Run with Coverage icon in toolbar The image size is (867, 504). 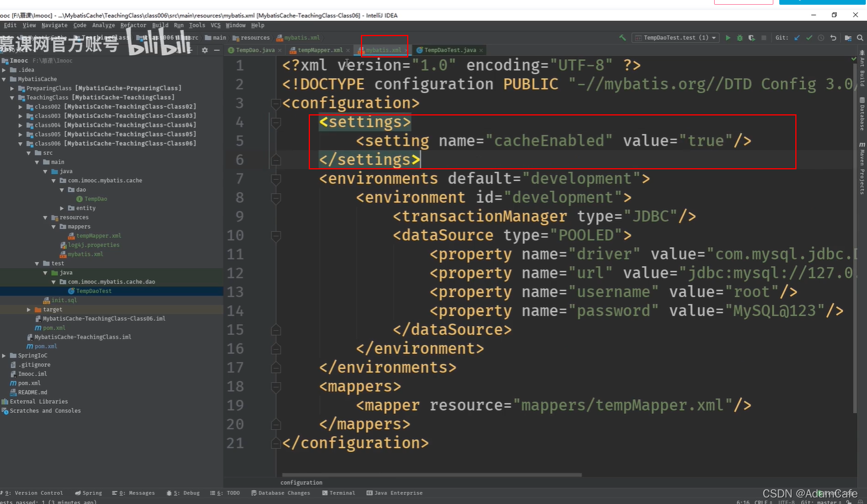click(x=751, y=37)
